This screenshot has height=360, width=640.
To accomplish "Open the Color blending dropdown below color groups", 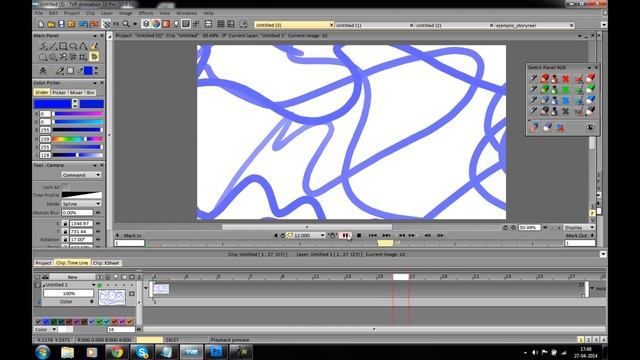I will 45,329.
